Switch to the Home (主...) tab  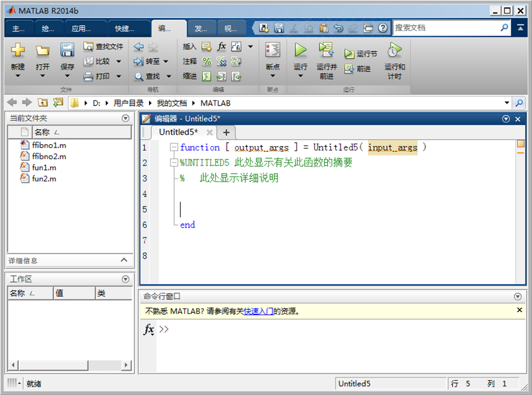(x=19, y=28)
